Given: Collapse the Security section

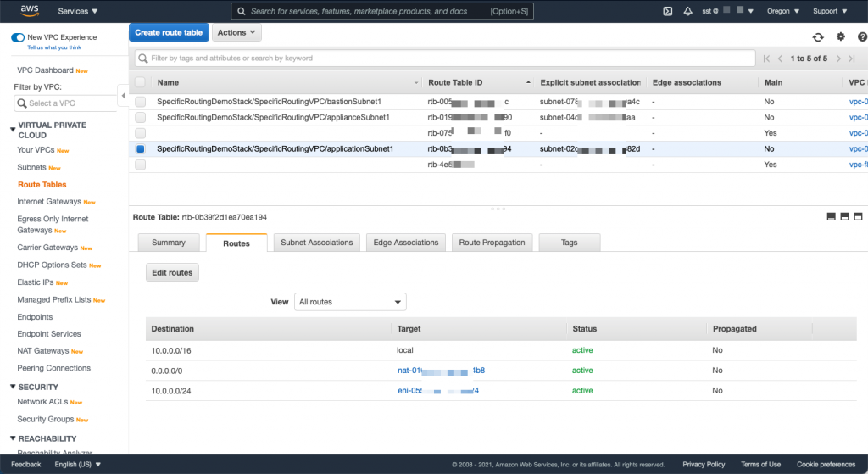Looking at the screenshot, I should (13, 387).
